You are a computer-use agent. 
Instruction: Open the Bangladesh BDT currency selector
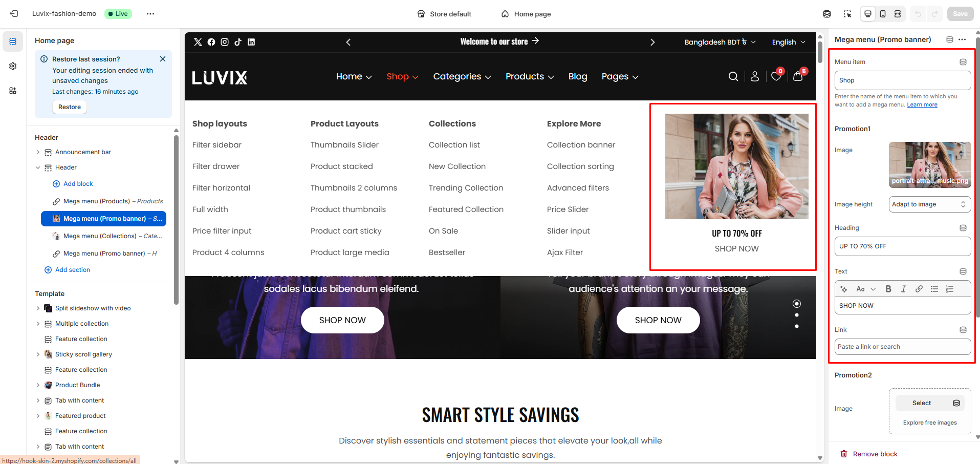(720, 42)
